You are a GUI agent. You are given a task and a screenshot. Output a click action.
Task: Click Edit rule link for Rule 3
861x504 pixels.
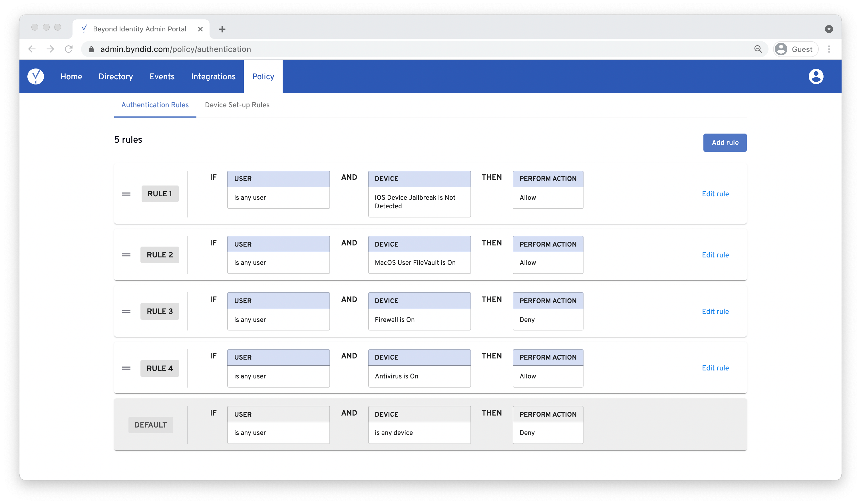click(x=715, y=311)
